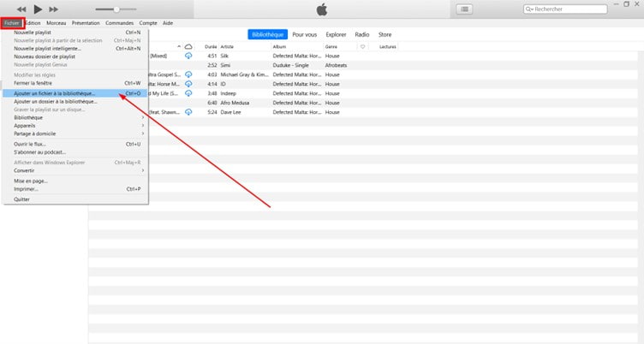Image resolution: width=644 pixels, height=344 pixels.
Task: Expand the Appareils submenu
Action: click(x=75, y=126)
